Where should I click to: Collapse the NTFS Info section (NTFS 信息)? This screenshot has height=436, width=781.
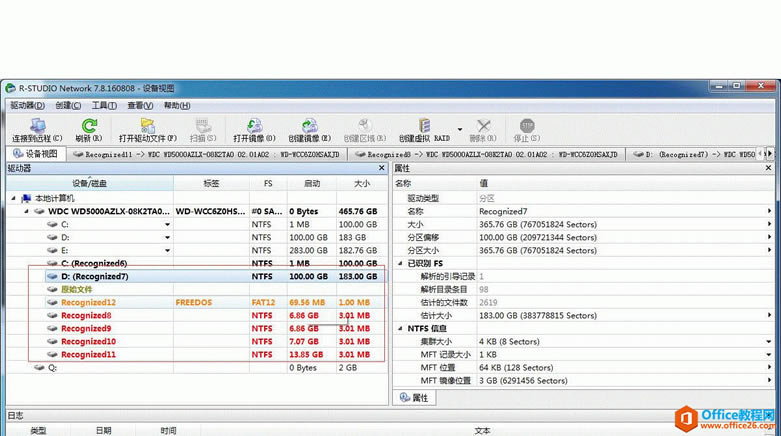[400, 328]
